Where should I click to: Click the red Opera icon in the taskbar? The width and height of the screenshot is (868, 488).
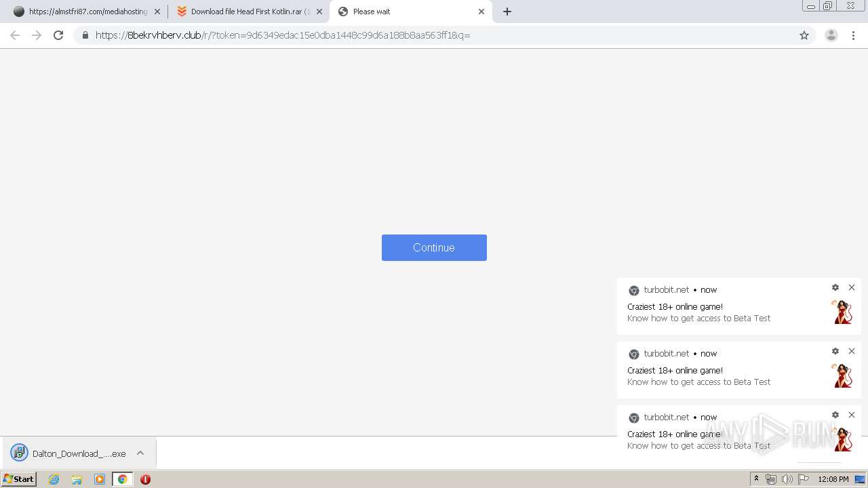145,479
